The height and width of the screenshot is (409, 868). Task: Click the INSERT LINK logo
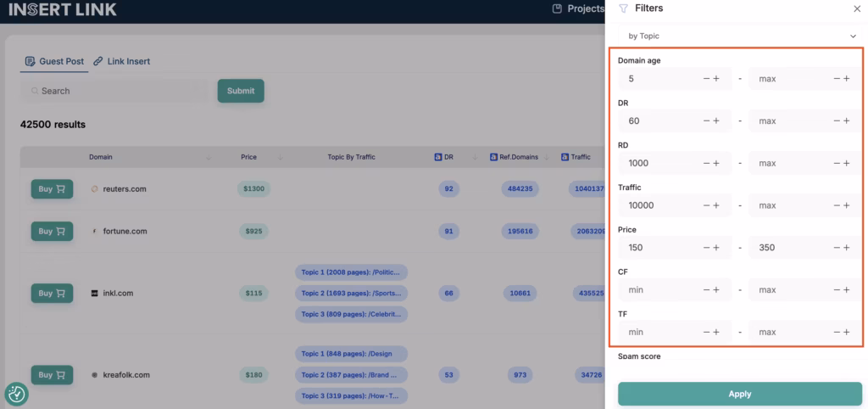[63, 9]
